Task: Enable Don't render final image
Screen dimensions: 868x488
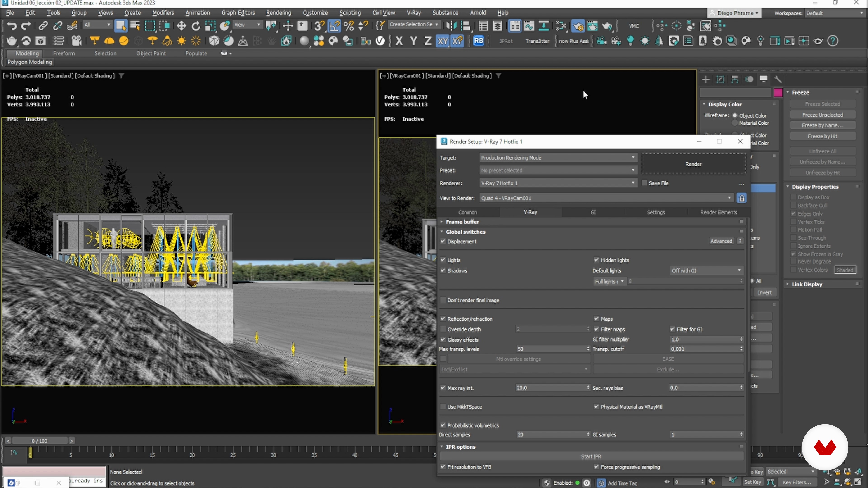Action: [443, 300]
